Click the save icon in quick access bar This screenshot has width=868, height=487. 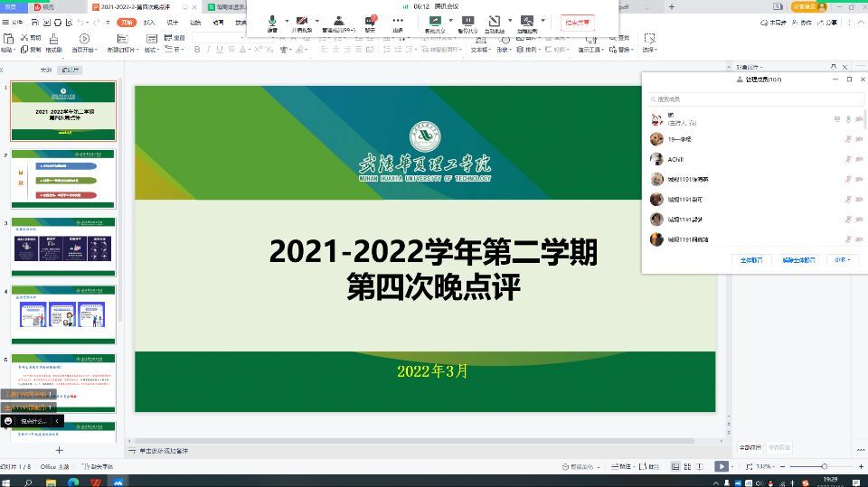pos(35,22)
